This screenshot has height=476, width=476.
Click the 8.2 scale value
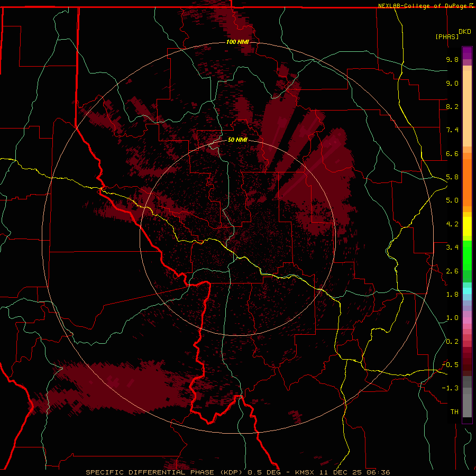[x=452, y=106]
